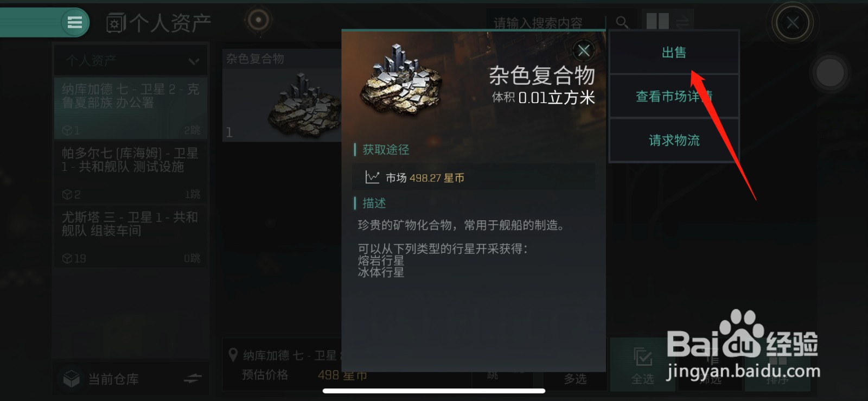The image size is (868, 401).
Task: Choose 查看市场详情 menu option
Action: tap(674, 97)
